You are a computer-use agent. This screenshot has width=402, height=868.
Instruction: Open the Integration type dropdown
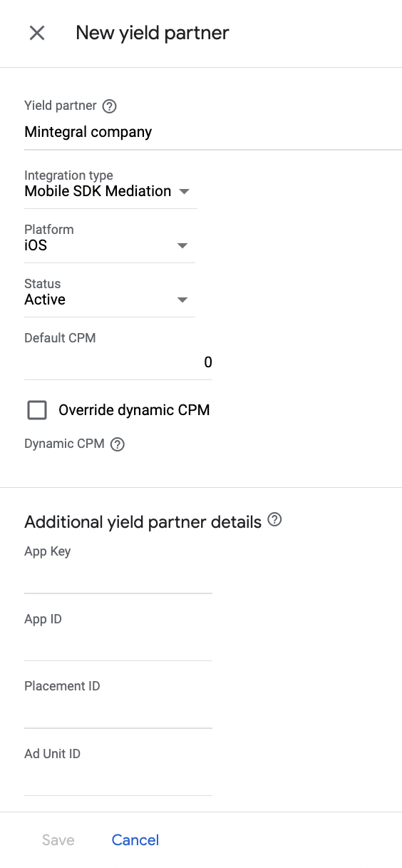point(110,191)
